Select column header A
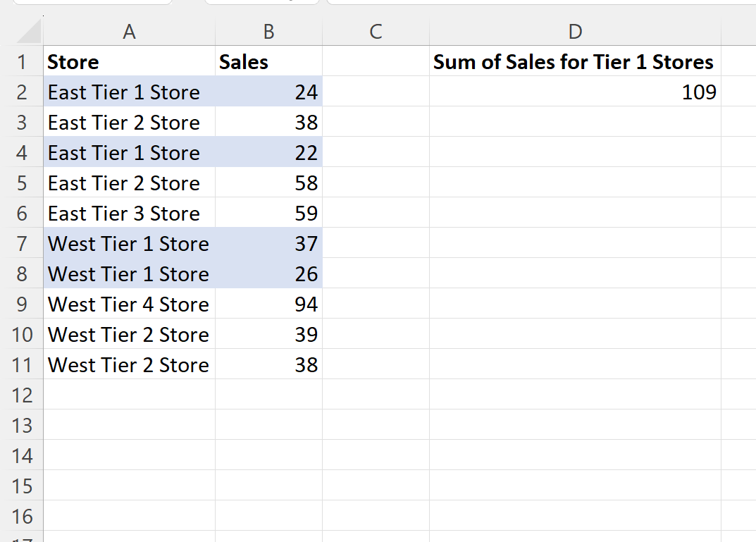Image resolution: width=756 pixels, height=542 pixels. pos(129,31)
